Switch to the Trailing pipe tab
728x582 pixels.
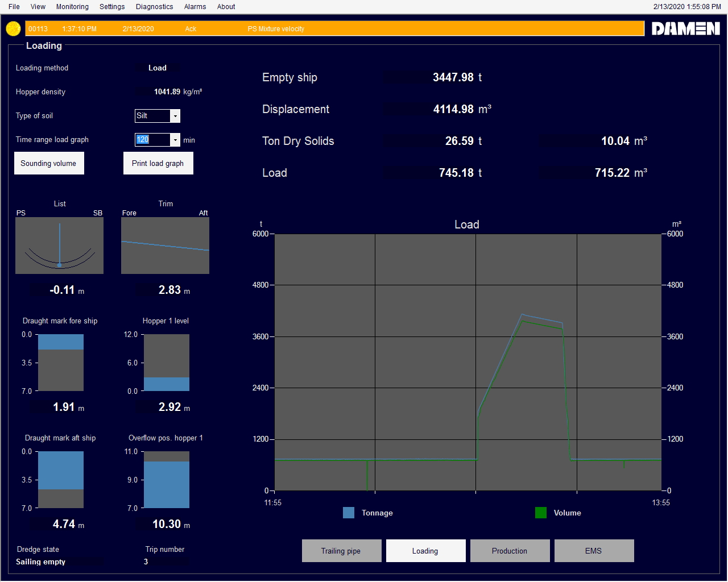[341, 550]
